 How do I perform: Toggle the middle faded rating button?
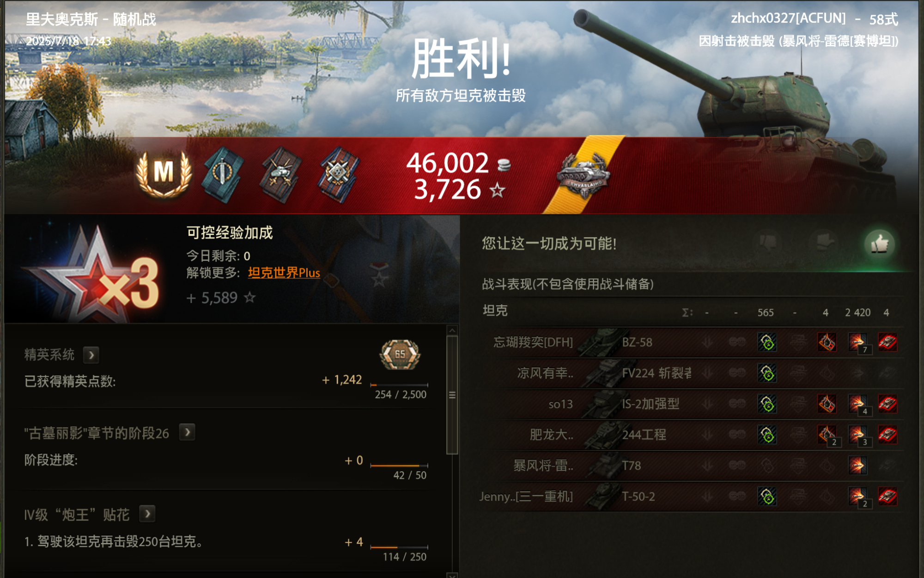pos(824,243)
